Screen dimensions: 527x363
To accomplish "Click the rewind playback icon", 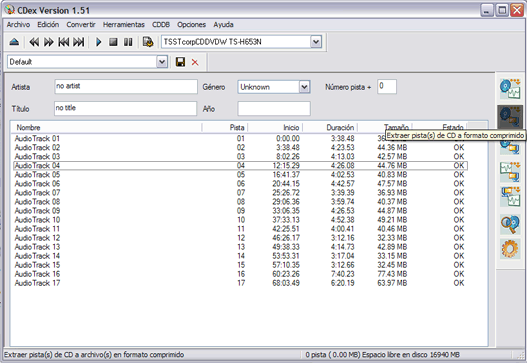I will click(34, 42).
